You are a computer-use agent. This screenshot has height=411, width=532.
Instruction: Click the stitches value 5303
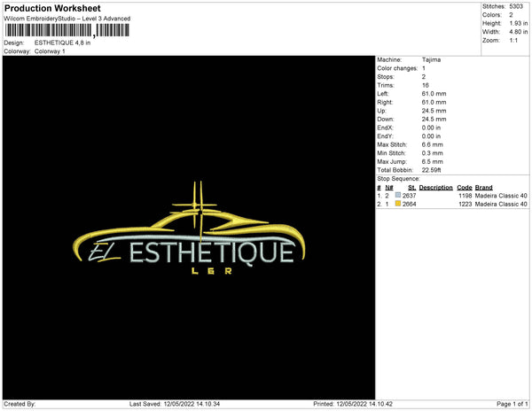coord(516,6)
